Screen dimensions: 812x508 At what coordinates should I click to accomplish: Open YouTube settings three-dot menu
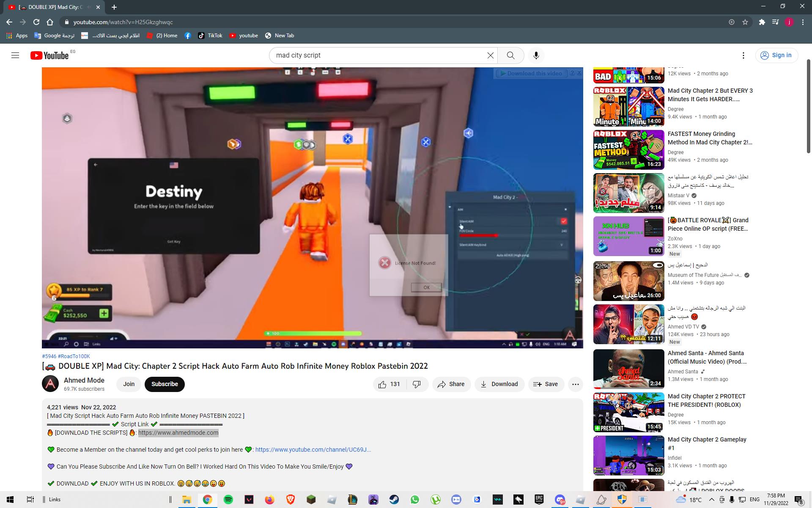tap(743, 55)
